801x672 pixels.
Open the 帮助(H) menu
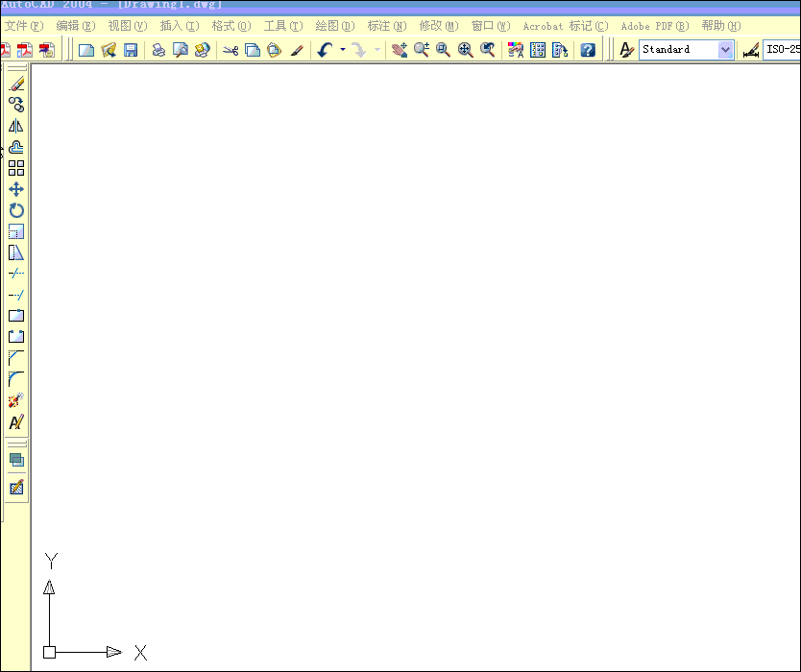coord(721,26)
